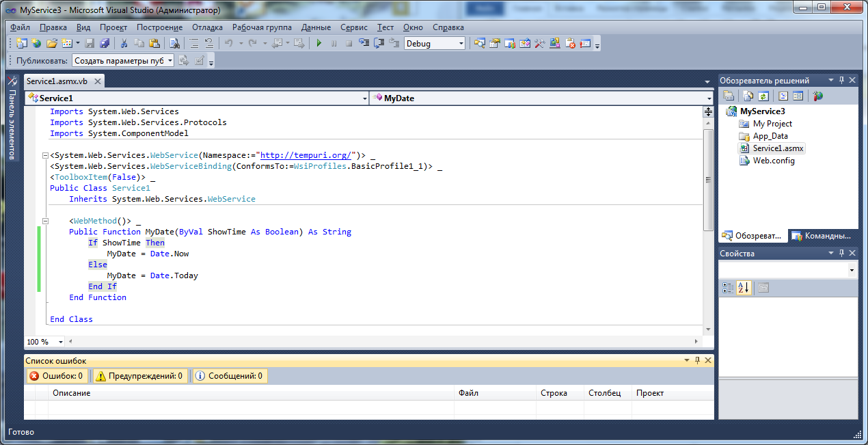Click Show All Files icon in Solution Explorer
This screenshot has height=445, width=868.
[748, 96]
